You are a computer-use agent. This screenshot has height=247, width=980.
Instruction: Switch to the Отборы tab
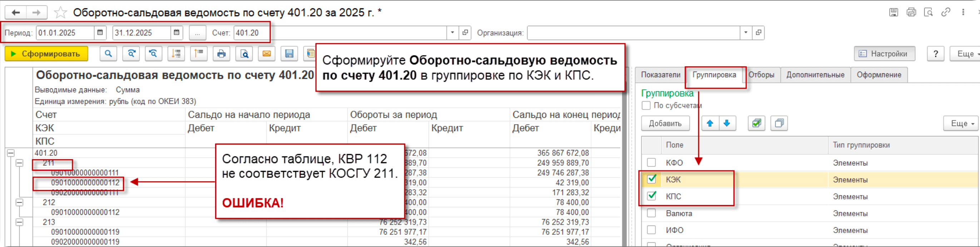tap(761, 75)
